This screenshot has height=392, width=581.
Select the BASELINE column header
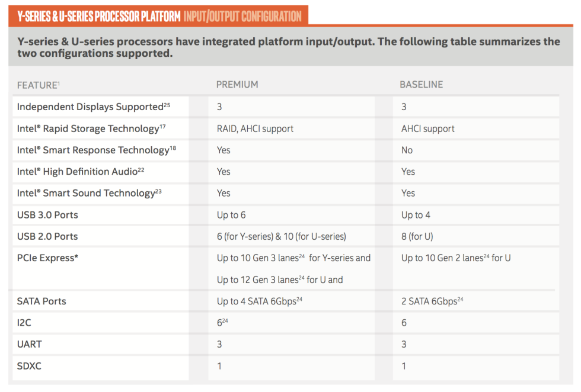(422, 85)
